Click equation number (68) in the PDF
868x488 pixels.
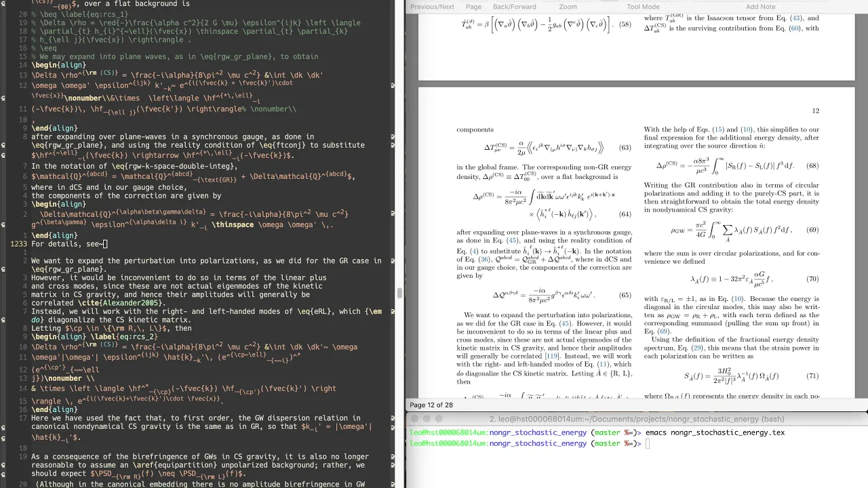812,166
